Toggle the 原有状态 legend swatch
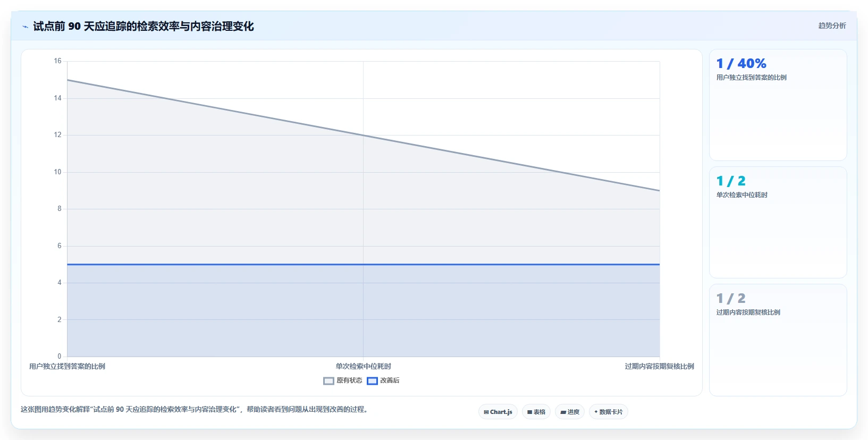This screenshot has width=868, height=440. 328,381
